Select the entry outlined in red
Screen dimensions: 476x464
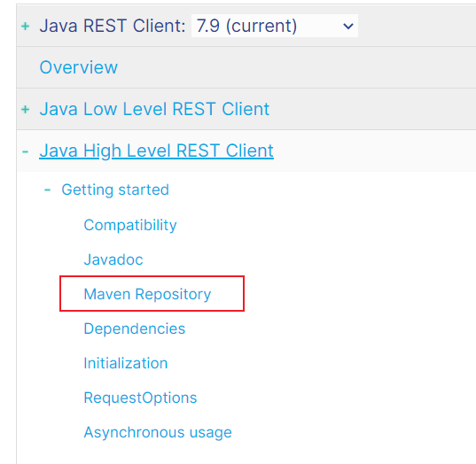[x=152, y=294]
